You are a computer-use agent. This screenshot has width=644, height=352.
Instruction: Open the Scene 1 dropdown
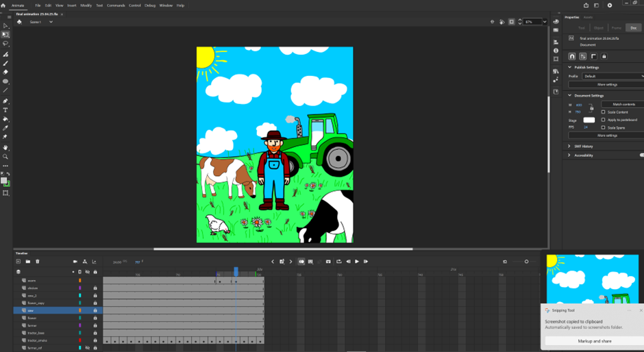point(40,22)
